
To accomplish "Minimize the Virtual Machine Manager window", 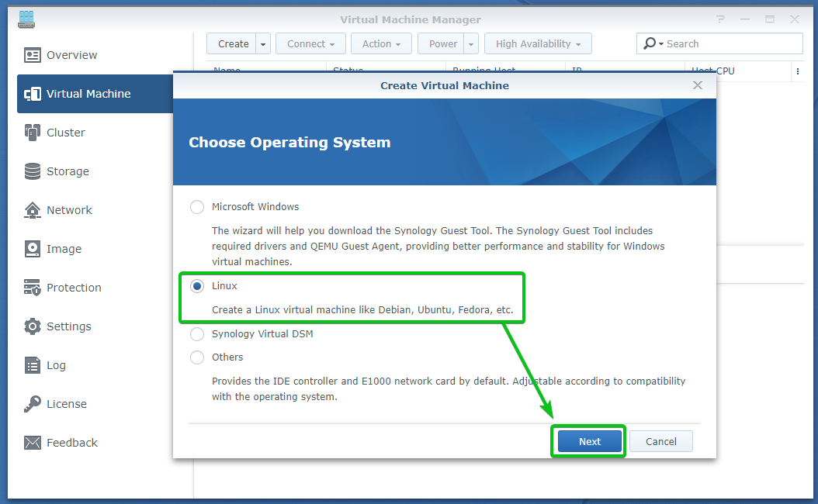I will pos(745,19).
